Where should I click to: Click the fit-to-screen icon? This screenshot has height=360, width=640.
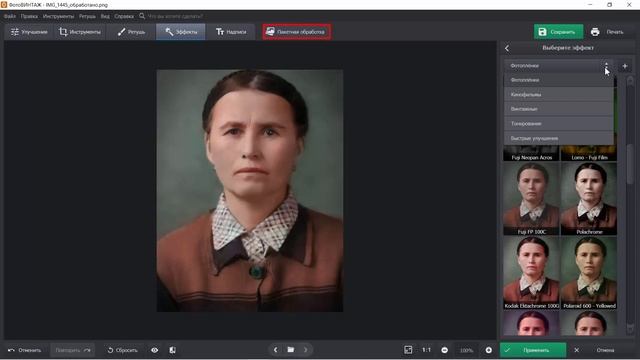tap(408, 350)
